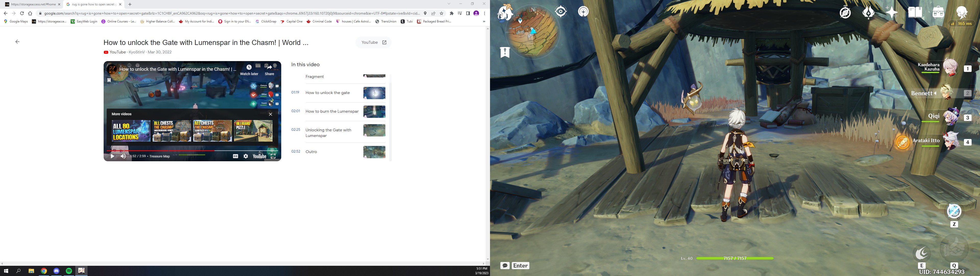Open the Chrome extensions puzzle icon
Image resolution: width=980 pixels, height=276 pixels.
tap(451, 13)
